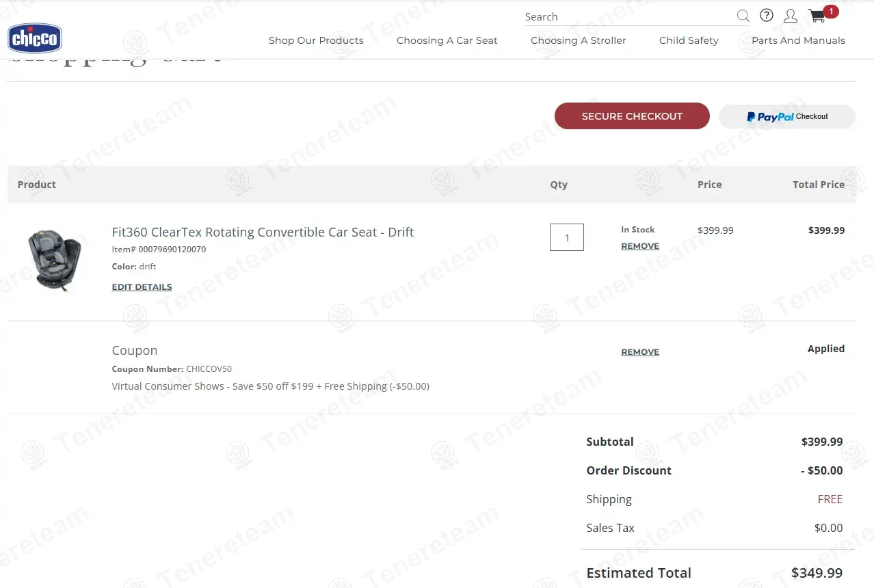Screen dimensions: 874x588
Task: Remove the car seat from cart
Action: tap(640, 246)
